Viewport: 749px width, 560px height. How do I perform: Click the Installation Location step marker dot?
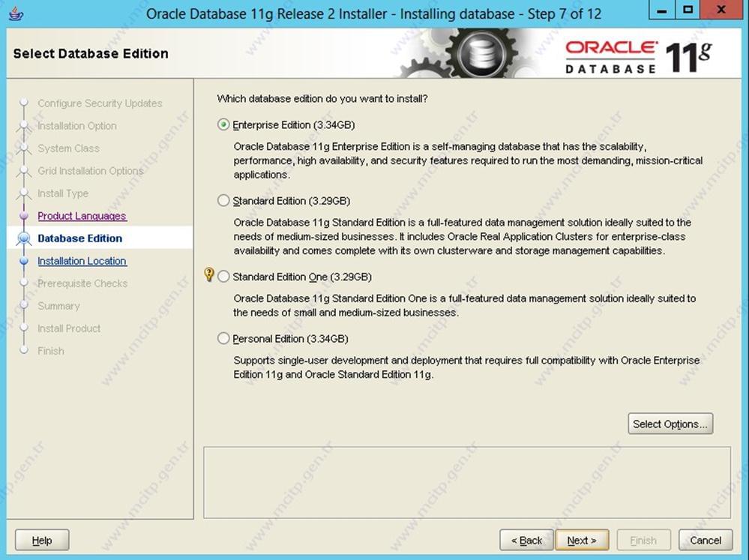24,261
